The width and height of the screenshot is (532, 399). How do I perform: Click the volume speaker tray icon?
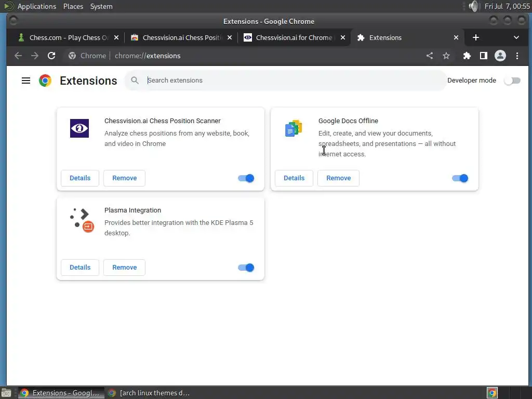click(473, 6)
